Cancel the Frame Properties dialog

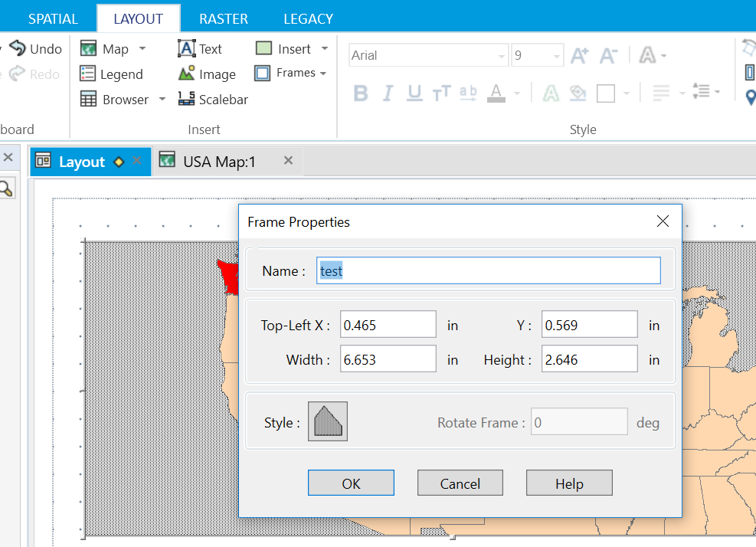click(x=460, y=483)
